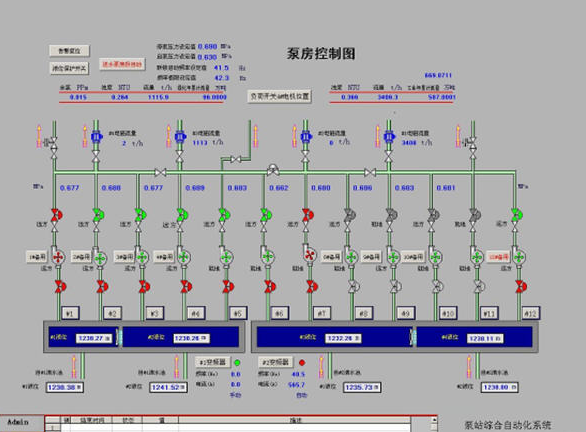Click the gray outlet valve above pump #9

pyautogui.click(x=391, y=215)
